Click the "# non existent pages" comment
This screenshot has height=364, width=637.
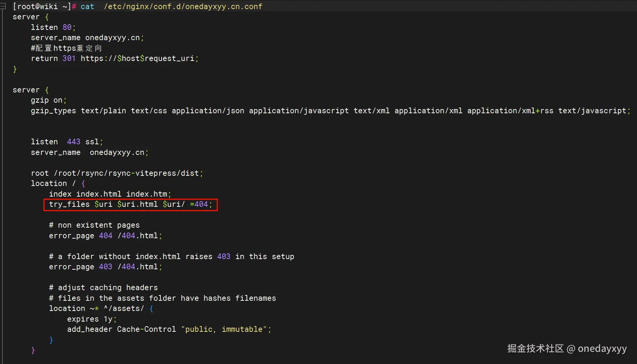(x=94, y=225)
